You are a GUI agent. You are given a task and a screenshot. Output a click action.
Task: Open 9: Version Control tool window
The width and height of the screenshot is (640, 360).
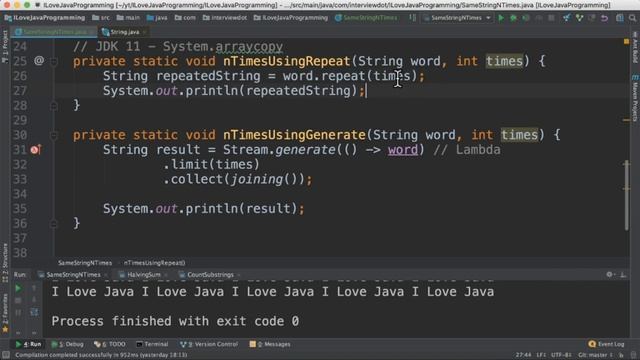click(209, 344)
